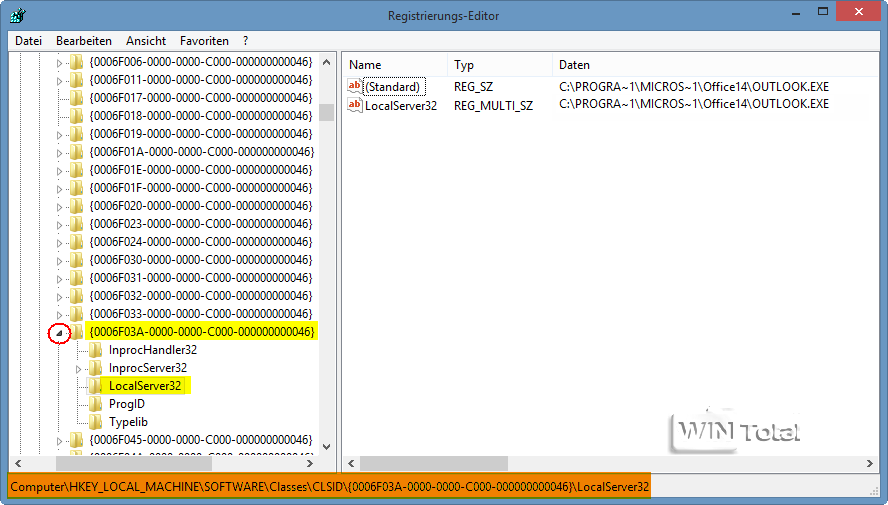Click folder icon of {0006F03A-0000-0000-C000-000000000046}
Screen dimensions: 888x505
click(x=76, y=332)
